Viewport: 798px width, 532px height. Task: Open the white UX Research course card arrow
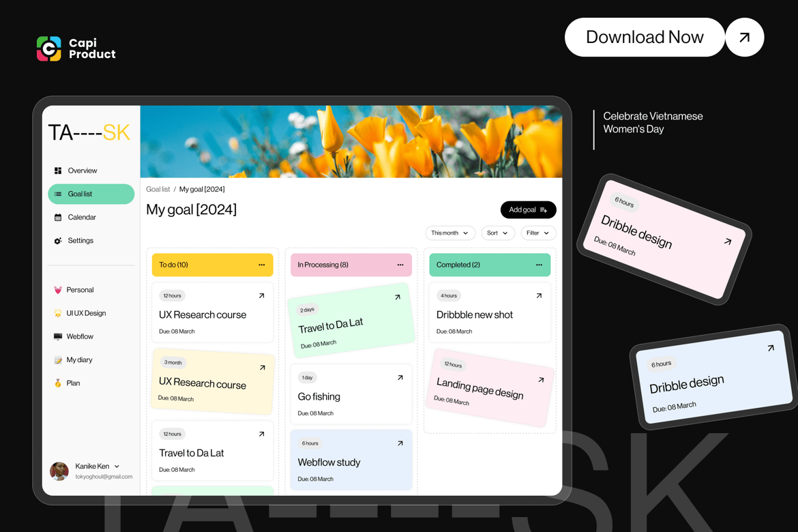[262, 296]
